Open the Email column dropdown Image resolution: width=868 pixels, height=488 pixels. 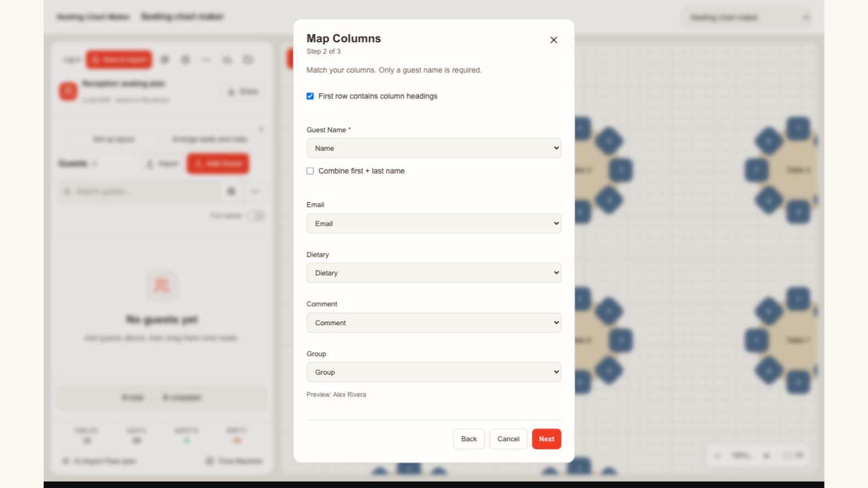click(434, 224)
